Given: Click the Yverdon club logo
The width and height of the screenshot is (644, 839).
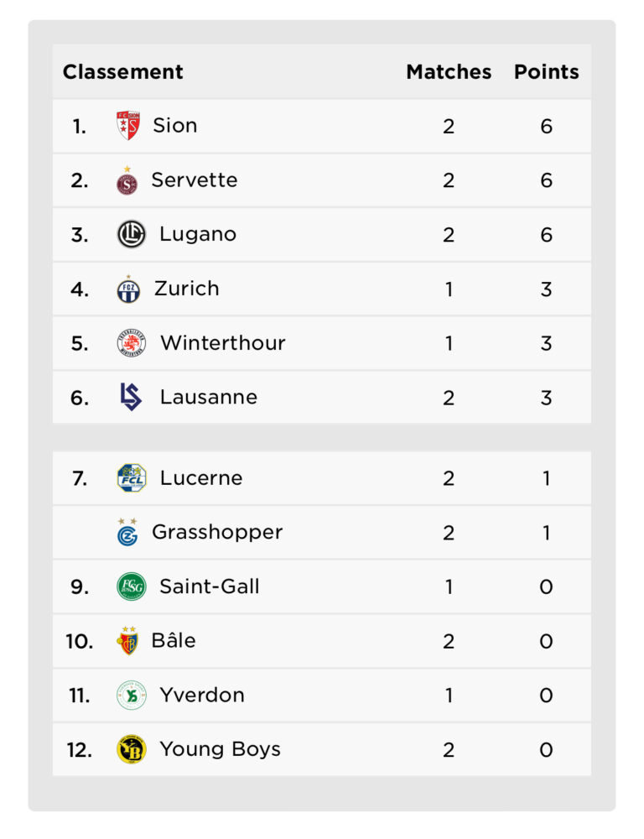Looking at the screenshot, I should pos(131,695).
